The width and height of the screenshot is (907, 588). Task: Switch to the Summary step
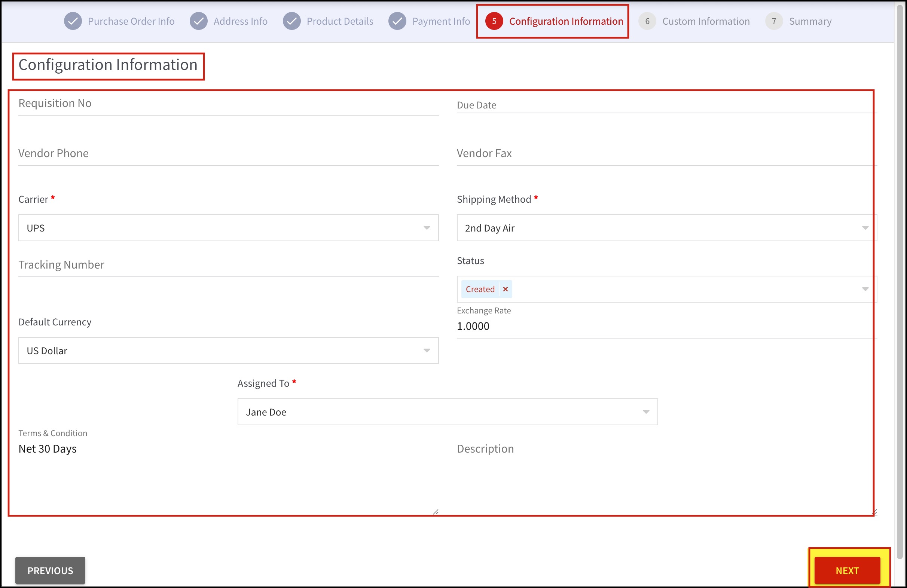[x=810, y=21]
